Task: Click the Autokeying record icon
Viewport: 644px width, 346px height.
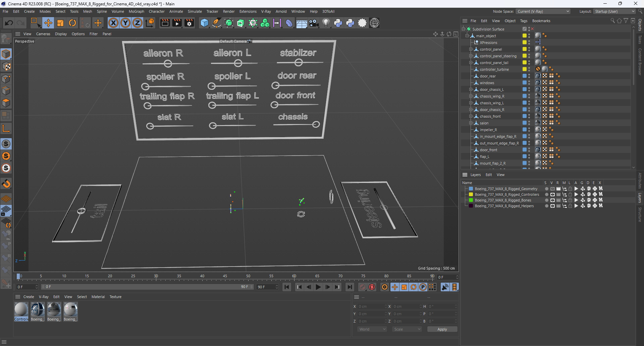Action: 372,287
